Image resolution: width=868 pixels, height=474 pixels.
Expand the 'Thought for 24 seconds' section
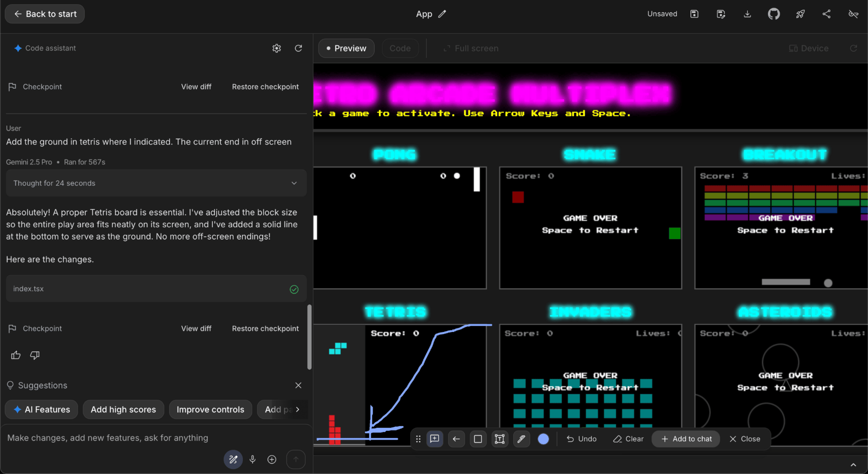(x=156, y=183)
